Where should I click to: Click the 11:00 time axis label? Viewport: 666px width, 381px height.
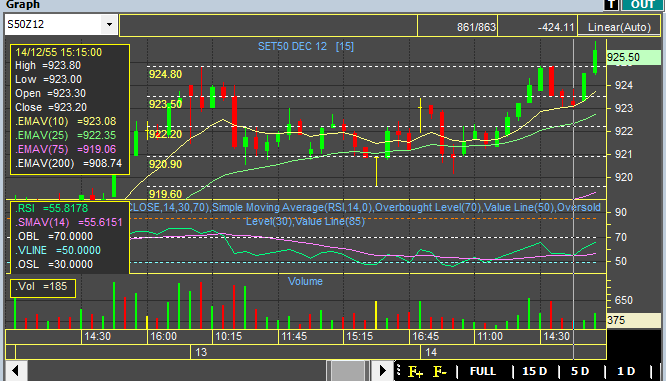pyautogui.click(x=490, y=337)
